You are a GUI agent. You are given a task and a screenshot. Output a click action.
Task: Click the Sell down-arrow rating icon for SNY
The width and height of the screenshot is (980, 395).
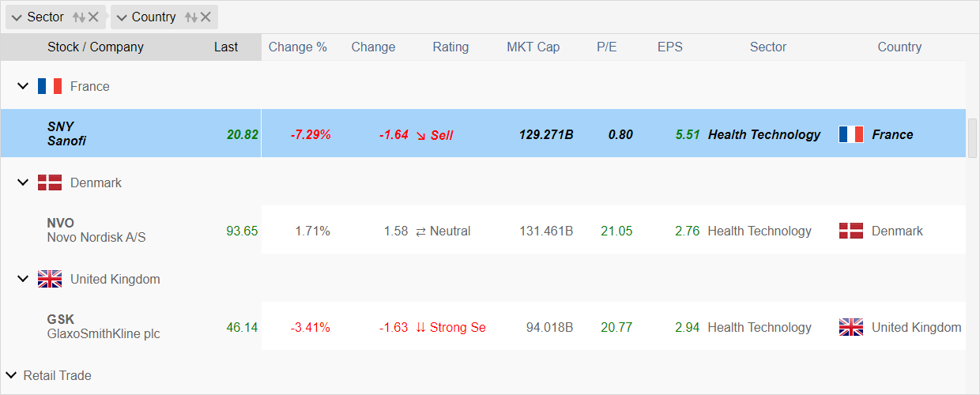pos(420,135)
